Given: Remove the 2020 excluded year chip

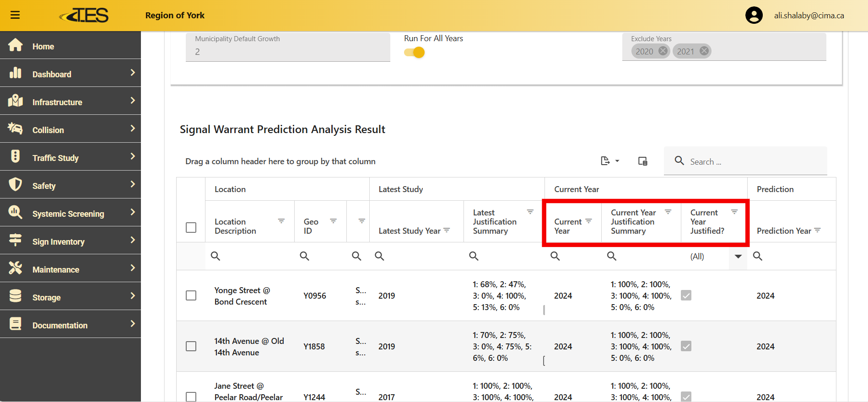Looking at the screenshot, I should point(663,51).
